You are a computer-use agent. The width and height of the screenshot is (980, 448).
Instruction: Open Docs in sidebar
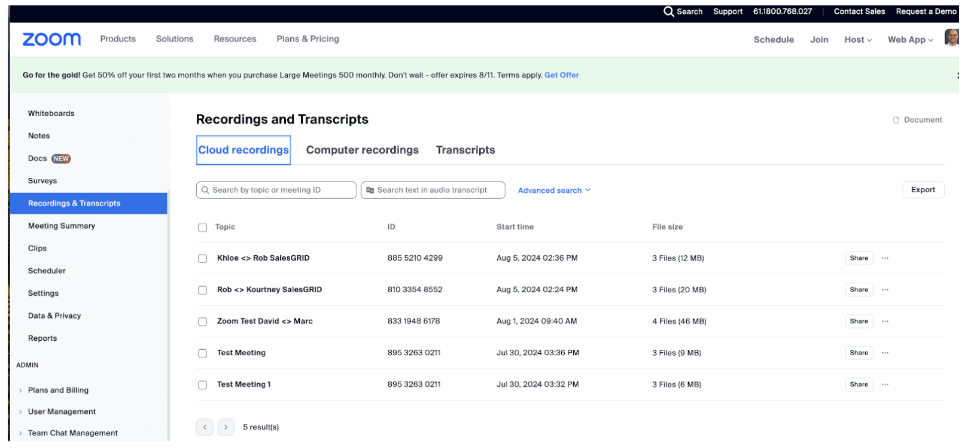(x=37, y=159)
